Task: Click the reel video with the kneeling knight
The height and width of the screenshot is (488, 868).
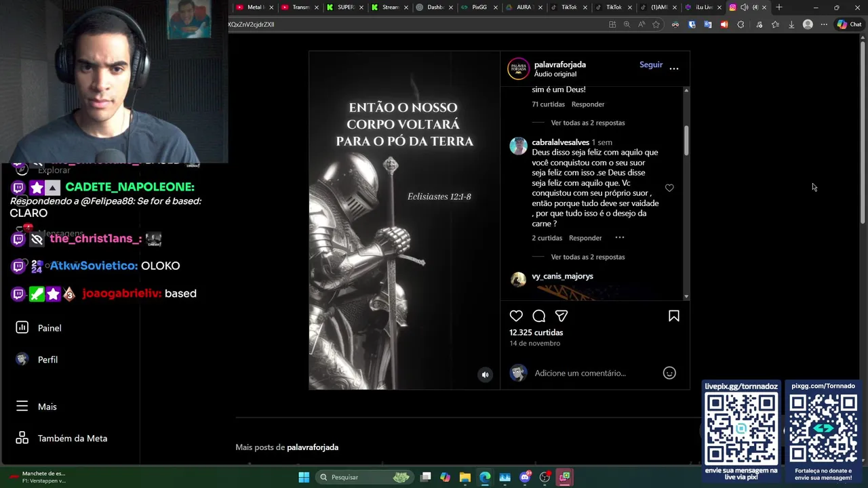Action: (404, 220)
